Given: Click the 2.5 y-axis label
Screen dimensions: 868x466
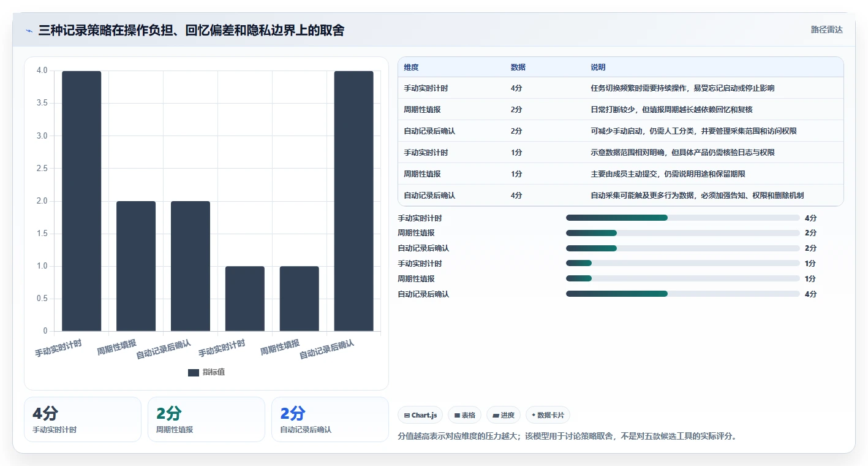Looking at the screenshot, I should point(42,168).
